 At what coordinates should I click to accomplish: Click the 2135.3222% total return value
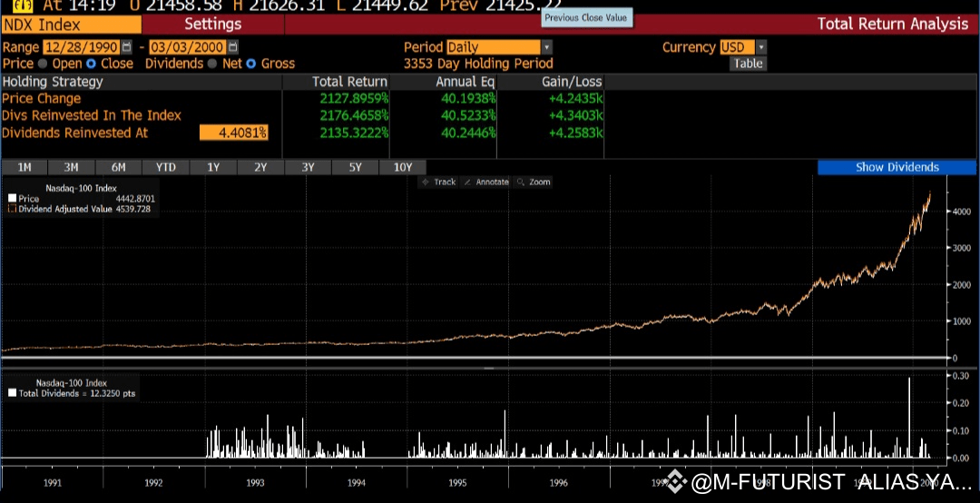point(354,133)
